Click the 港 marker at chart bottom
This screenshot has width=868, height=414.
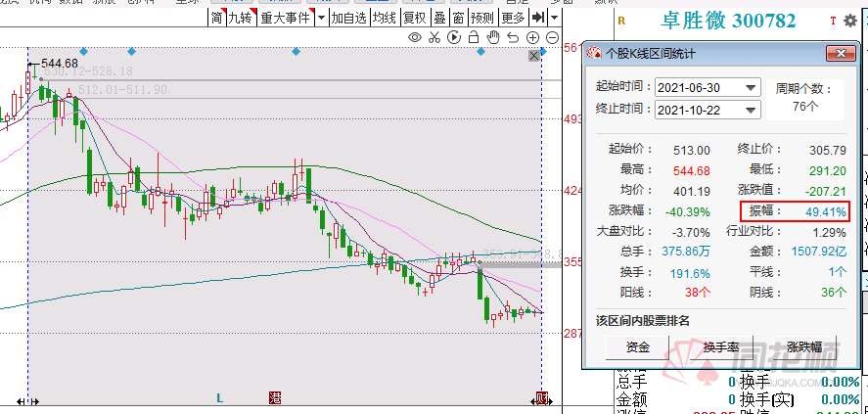pyautogui.click(x=275, y=397)
